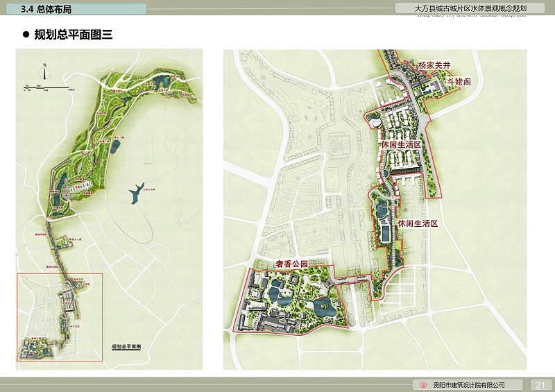Select the 大方县城古城片区水体景观概念规划 title tab

tap(470, 9)
